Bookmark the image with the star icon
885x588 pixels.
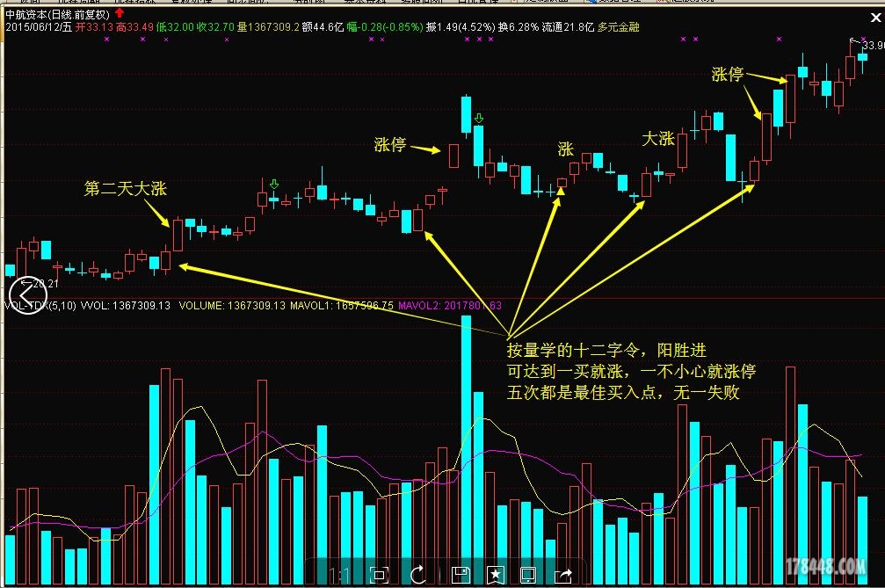pyautogui.click(x=496, y=575)
